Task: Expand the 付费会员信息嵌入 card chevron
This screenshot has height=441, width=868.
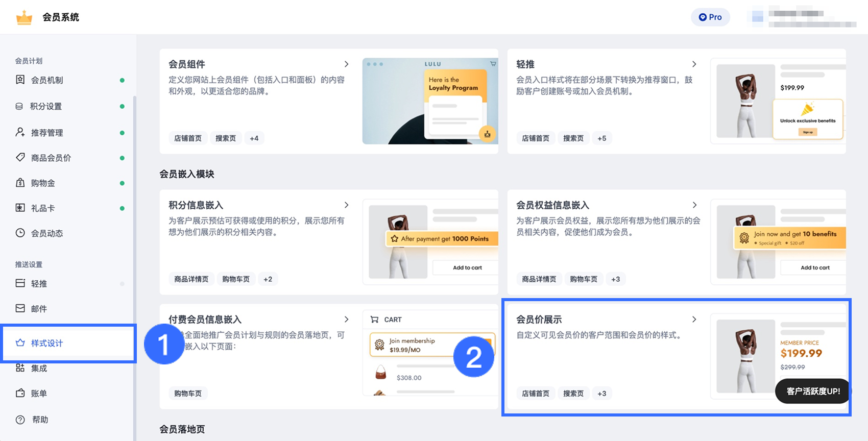Action: coord(346,320)
